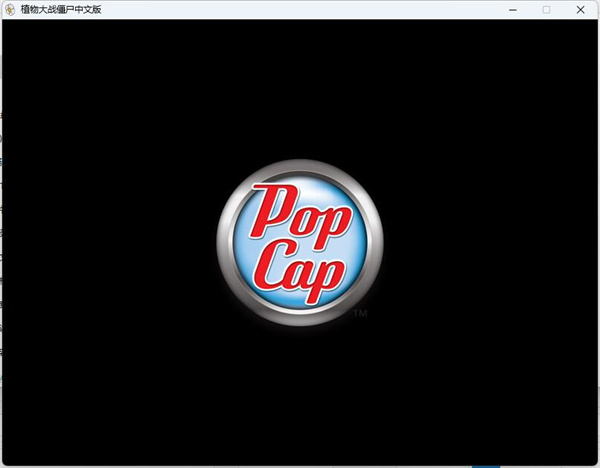600x468 pixels.
Task: Click the TM trademark symbol beside the logo
Action: click(360, 314)
